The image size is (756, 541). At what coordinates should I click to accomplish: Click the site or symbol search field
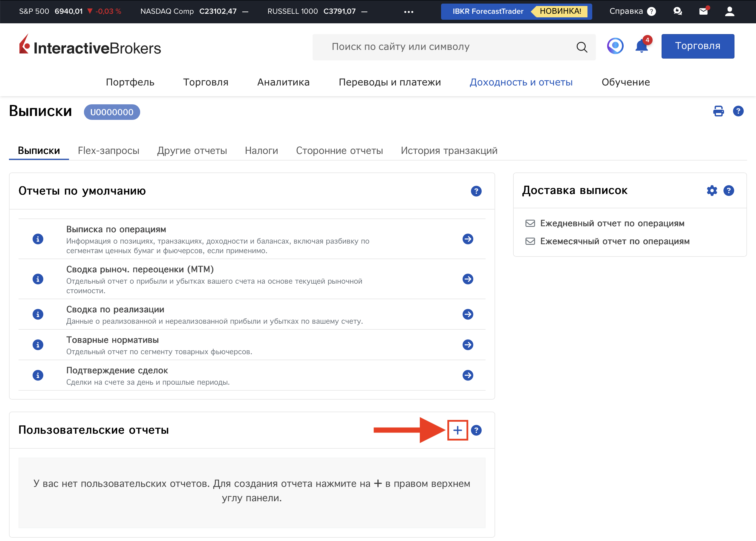pos(443,47)
